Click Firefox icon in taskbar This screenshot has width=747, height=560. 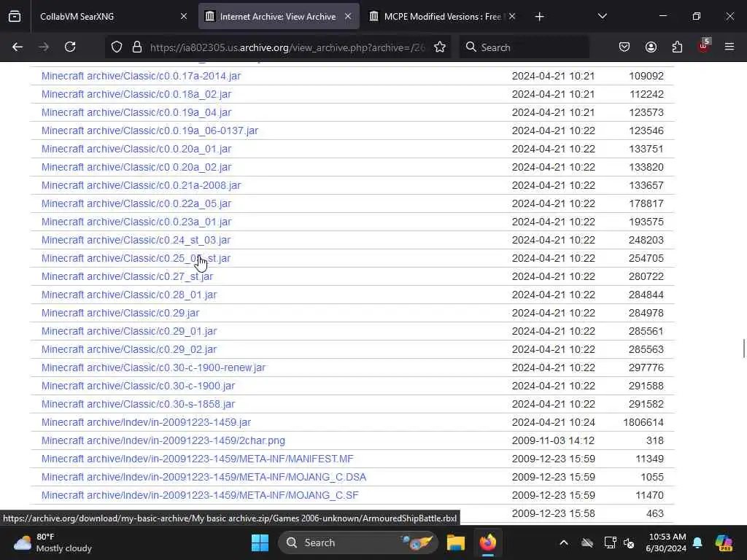tap(488, 542)
